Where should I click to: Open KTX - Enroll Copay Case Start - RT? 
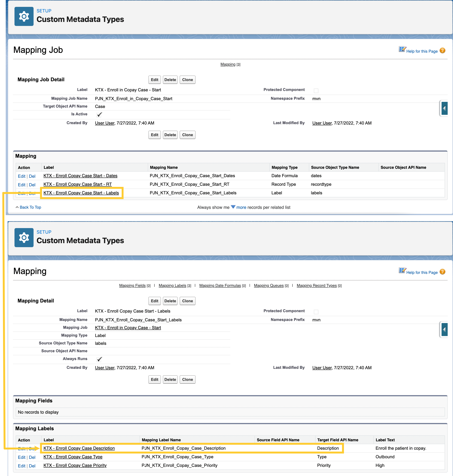[x=78, y=184]
